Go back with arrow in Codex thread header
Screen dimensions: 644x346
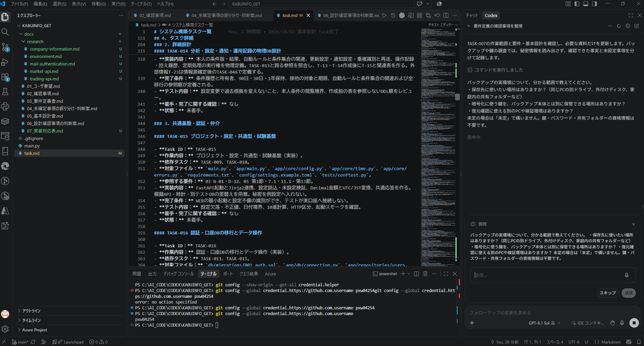tap(469, 26)
